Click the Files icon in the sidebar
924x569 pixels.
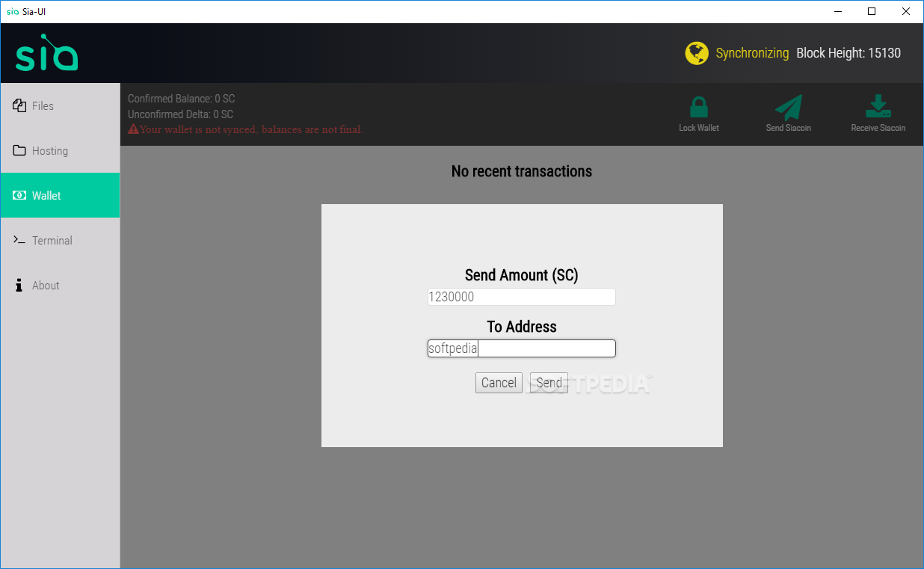coord(19,105)
